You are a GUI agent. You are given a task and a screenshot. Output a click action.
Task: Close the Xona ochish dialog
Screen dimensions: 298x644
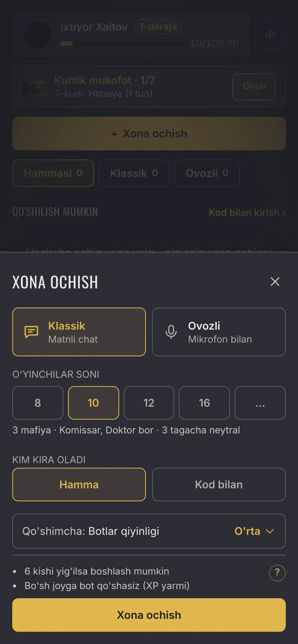coord(275,282)
